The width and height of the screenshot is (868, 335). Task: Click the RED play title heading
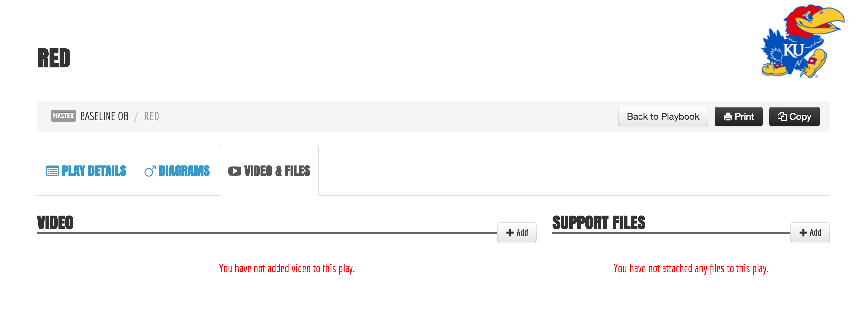54,58
